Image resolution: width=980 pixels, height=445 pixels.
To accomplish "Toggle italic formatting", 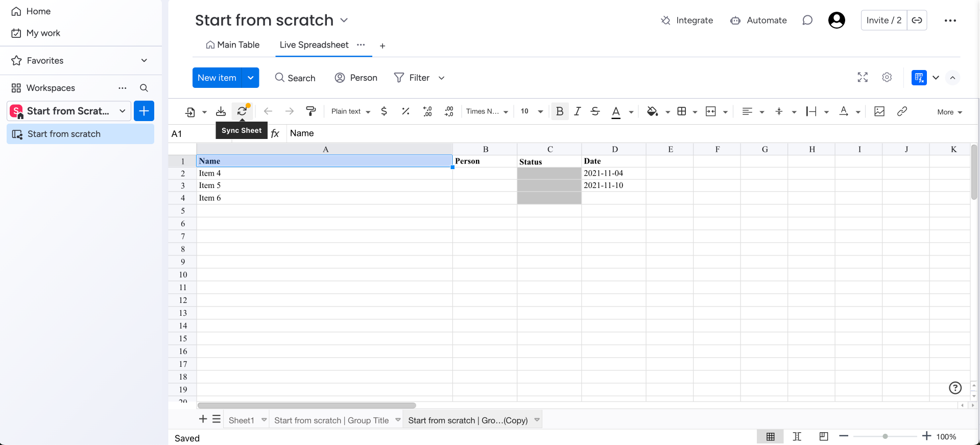I will click(x=577, y=111).
